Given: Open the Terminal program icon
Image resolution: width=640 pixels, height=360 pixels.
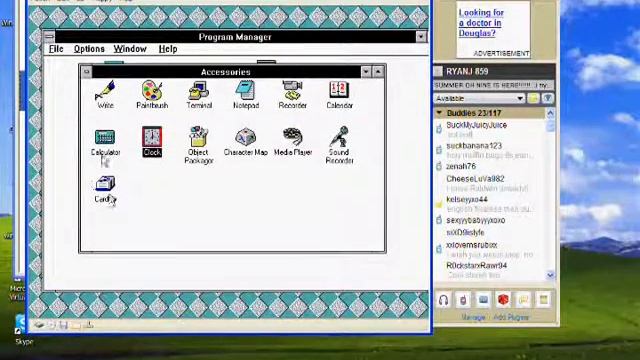Looking at the screenshot, I should point(199,95).
